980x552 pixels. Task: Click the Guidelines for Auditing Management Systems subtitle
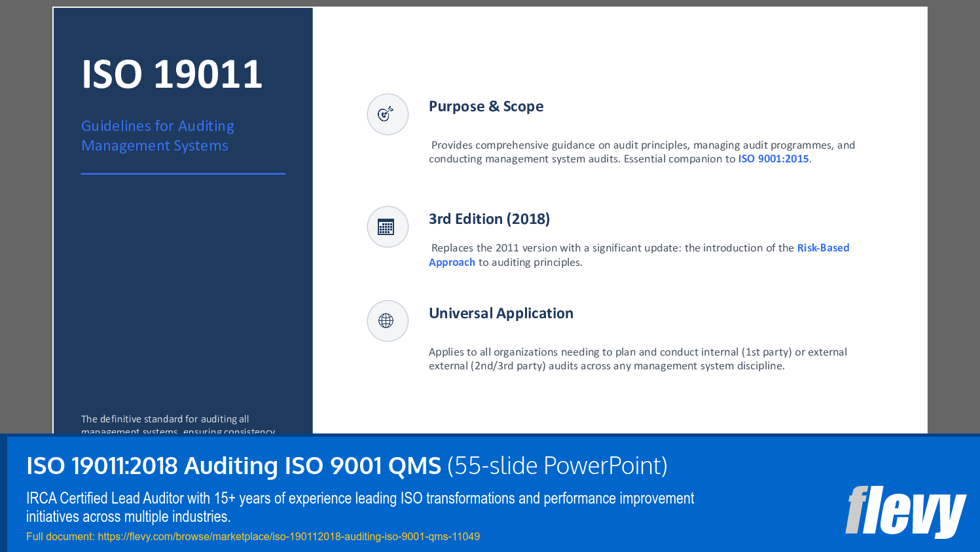(157, 136)
